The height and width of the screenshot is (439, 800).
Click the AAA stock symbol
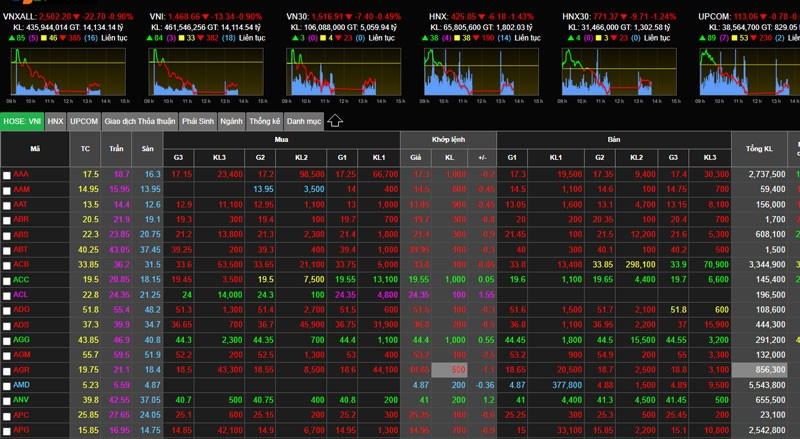21,174
